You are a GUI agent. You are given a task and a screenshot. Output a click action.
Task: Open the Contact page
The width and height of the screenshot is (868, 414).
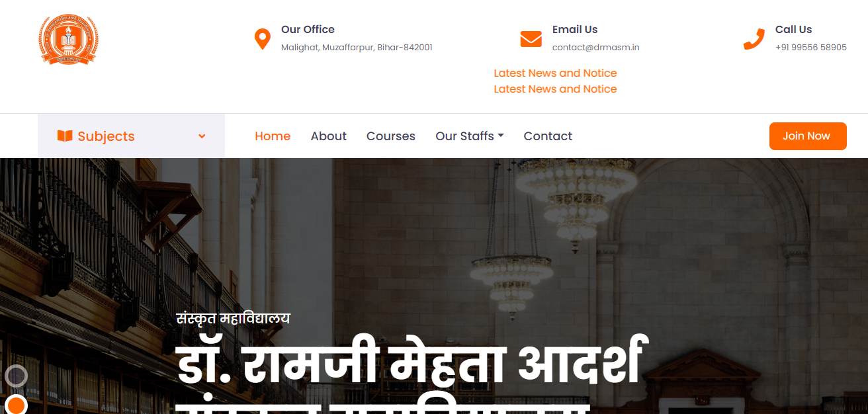tap(548, 136)
